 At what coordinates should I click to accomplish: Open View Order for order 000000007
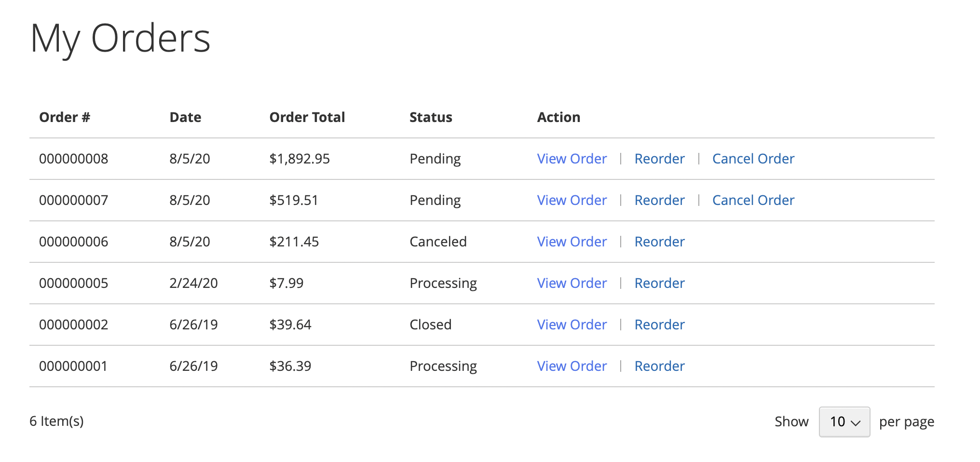[x=572, y=200]
